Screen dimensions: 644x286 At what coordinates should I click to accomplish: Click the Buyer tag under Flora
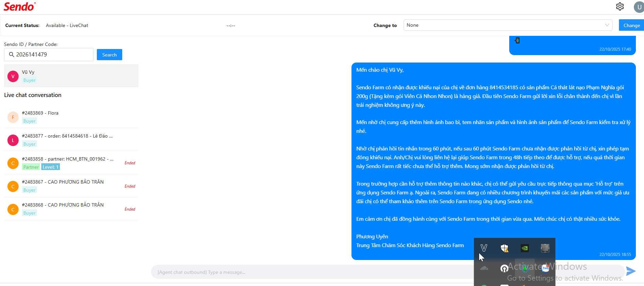coord(29,121)
